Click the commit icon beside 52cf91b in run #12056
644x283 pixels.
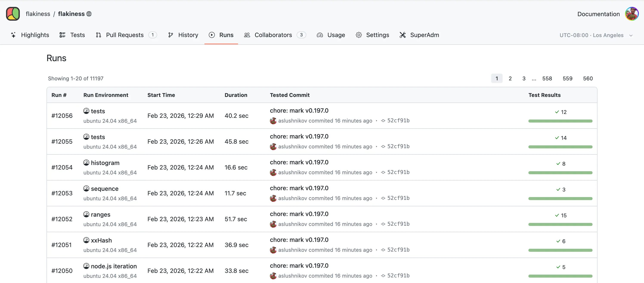tap(383, 121)
